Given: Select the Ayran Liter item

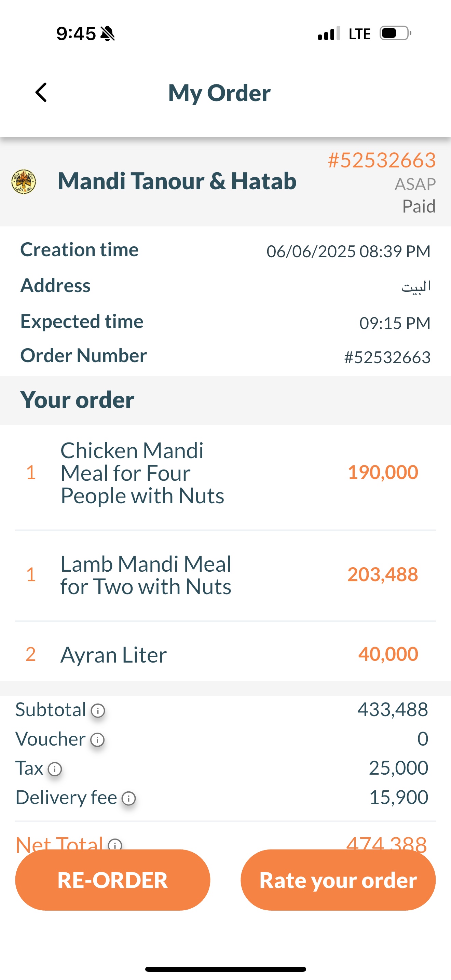Looking at the screenshot, I should 113,655.
